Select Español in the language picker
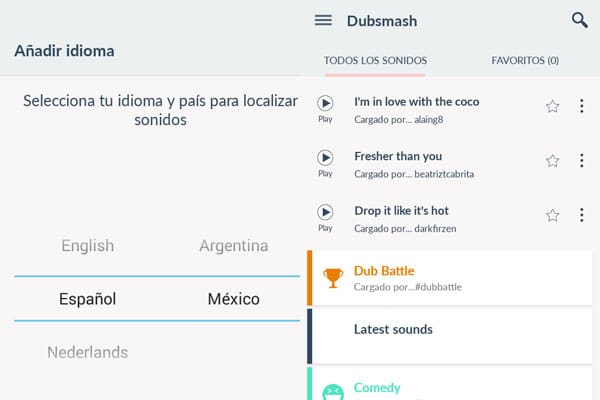 [88, 299]
